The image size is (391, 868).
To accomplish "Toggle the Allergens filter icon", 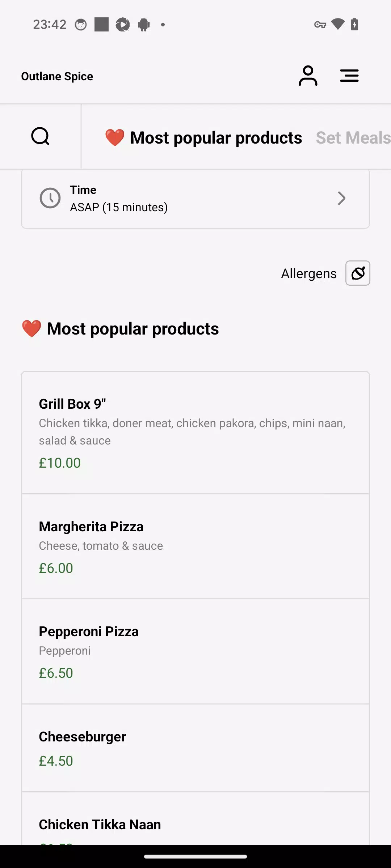I will click(358, 273).
